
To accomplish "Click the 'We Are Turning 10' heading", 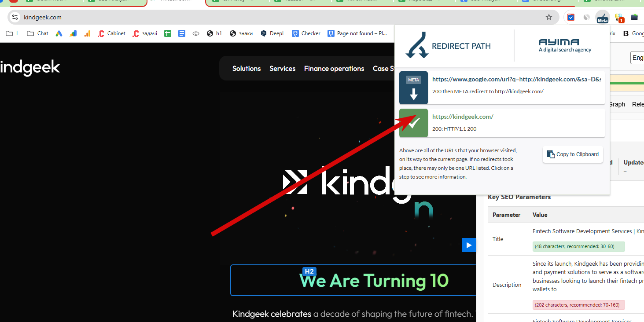I will pos(374,280).
